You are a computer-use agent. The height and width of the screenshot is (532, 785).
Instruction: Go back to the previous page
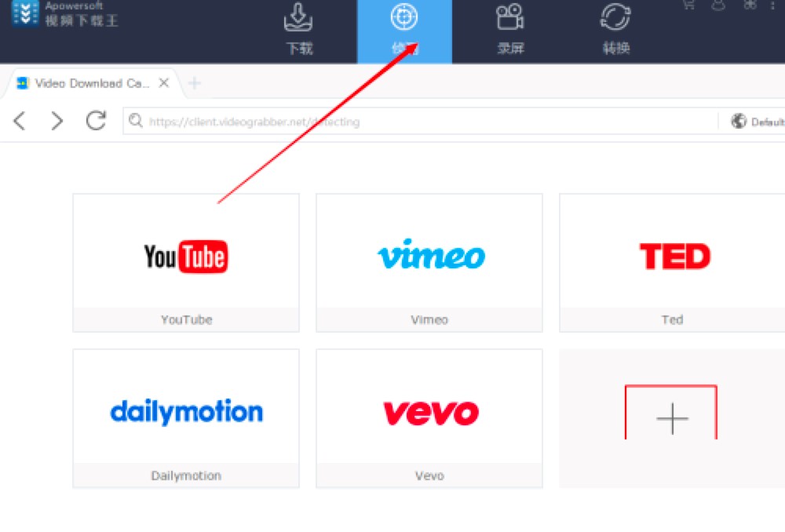point(20,121)
